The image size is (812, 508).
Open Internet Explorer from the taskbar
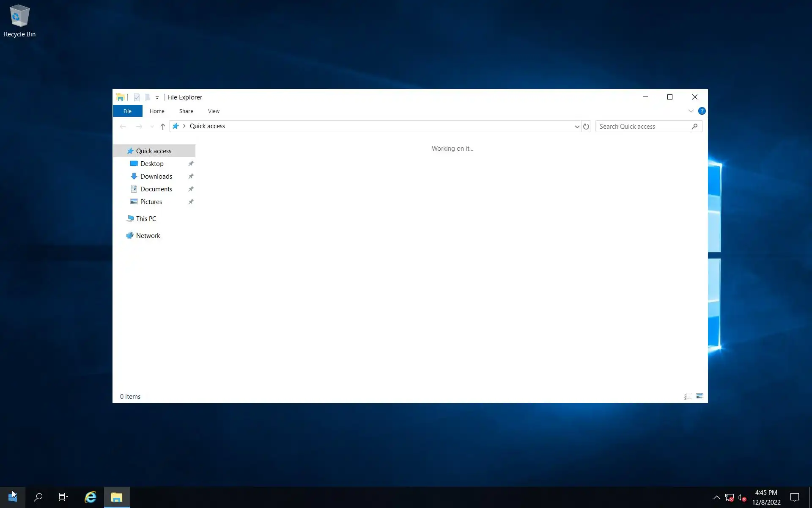pyautogui.click(x=90, y=497)
